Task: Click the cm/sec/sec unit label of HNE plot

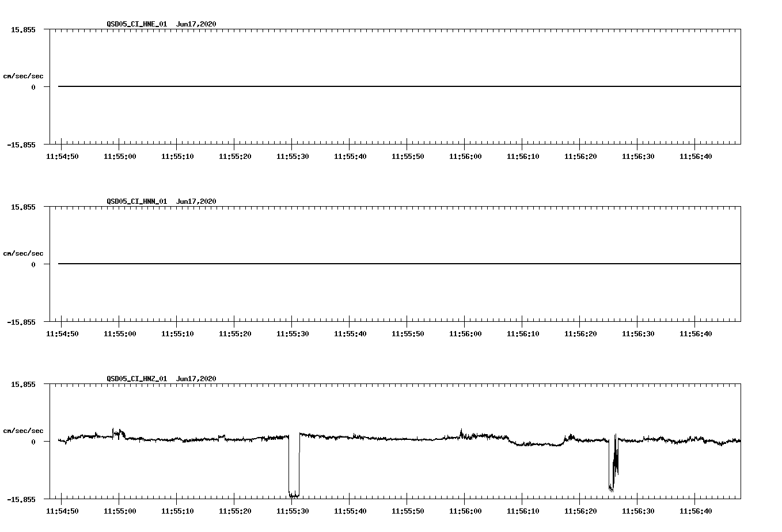Action: [x=23, y=76]
